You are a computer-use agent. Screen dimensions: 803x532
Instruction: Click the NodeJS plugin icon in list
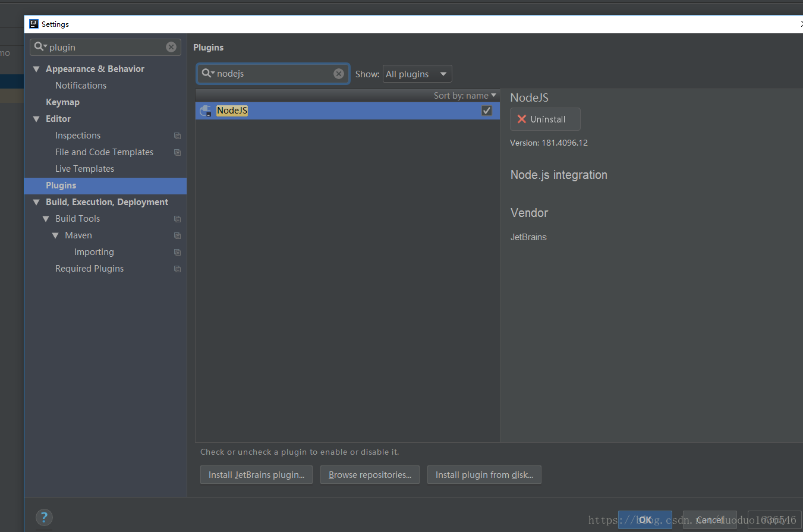(206, 111)
